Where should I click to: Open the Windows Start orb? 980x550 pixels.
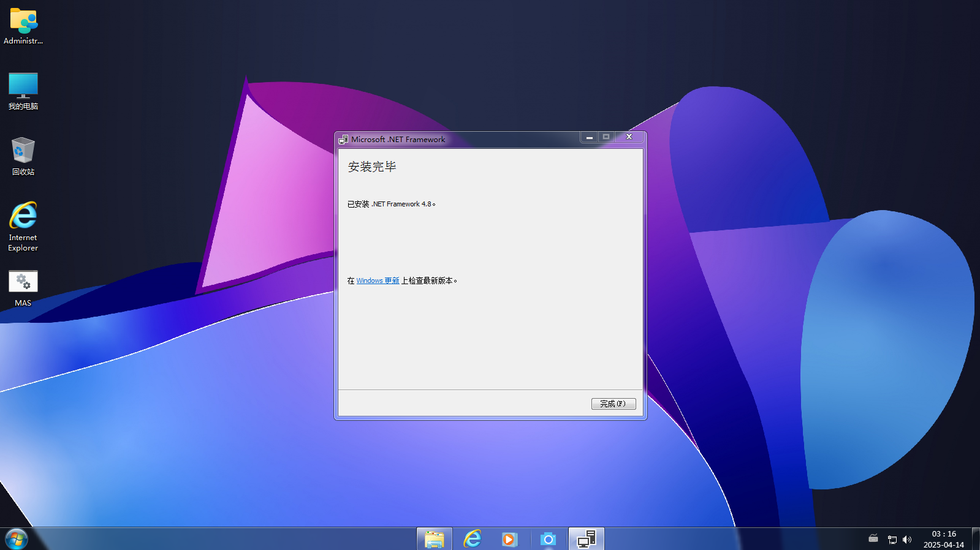point(17,539)
